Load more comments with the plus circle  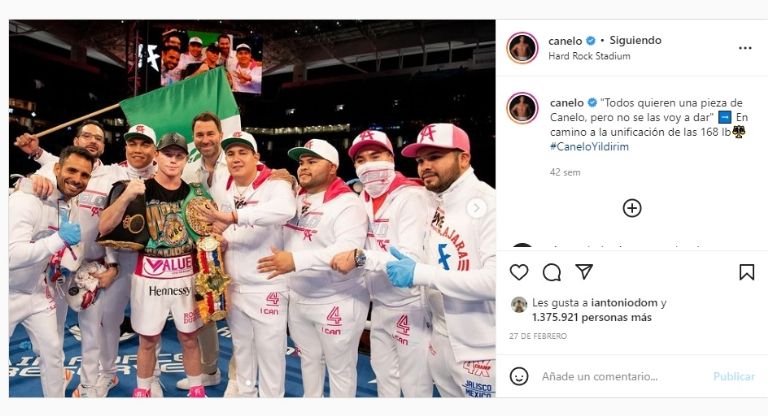click(x=632, y=208)
